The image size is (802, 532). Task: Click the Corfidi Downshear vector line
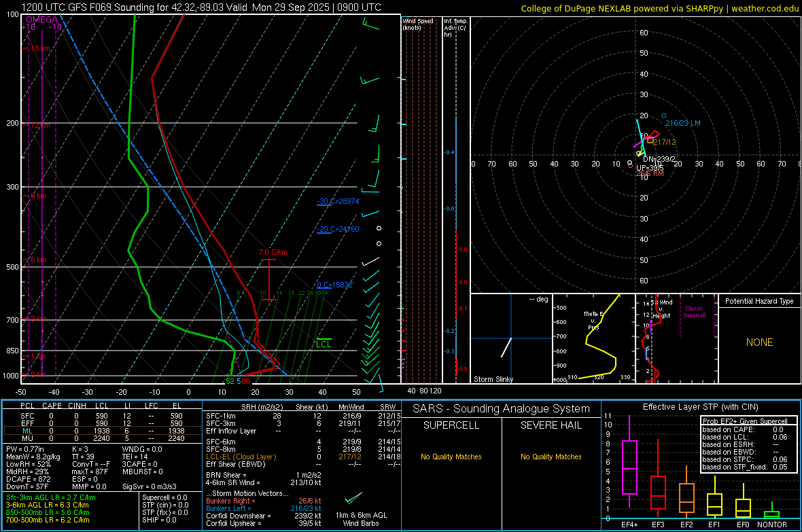[x=264, y=516]
